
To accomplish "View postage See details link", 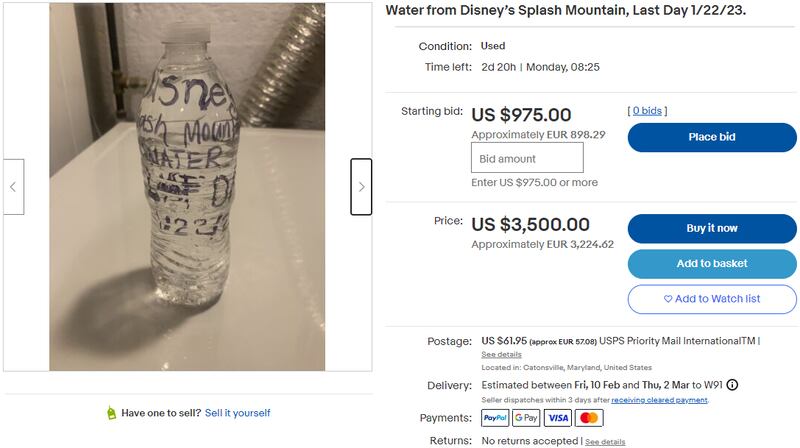I will pyautogui.click(x=501, y=355).
